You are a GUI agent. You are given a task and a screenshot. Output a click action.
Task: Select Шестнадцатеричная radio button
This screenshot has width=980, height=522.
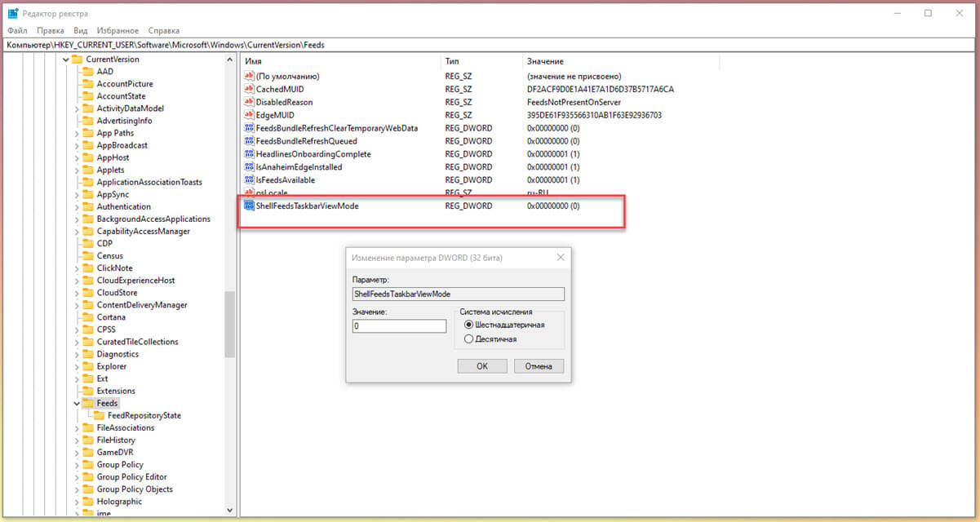pyautogui.click(x=468, y=325)
